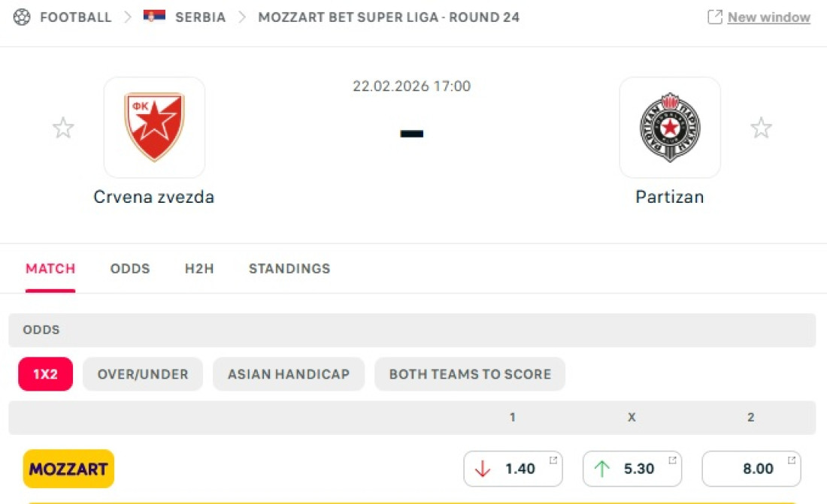Image resolution: width=827 pixels, height=504 pixels.
Task: Open Mozzart Bet Super Liga Round 24 link
Action: click(x=389, y=17)
